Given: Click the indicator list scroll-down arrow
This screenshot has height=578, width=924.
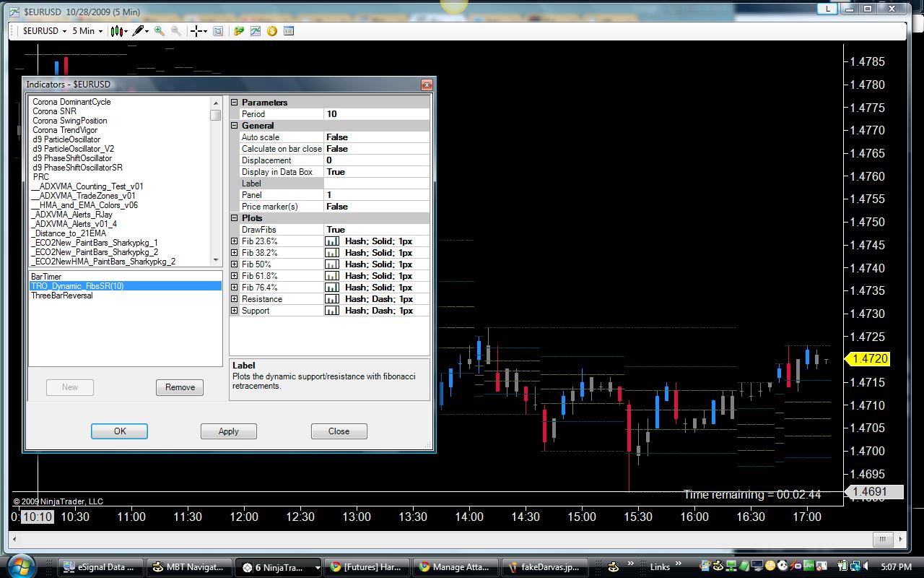Looking at the screenshot, I should (x=216, y=260).
